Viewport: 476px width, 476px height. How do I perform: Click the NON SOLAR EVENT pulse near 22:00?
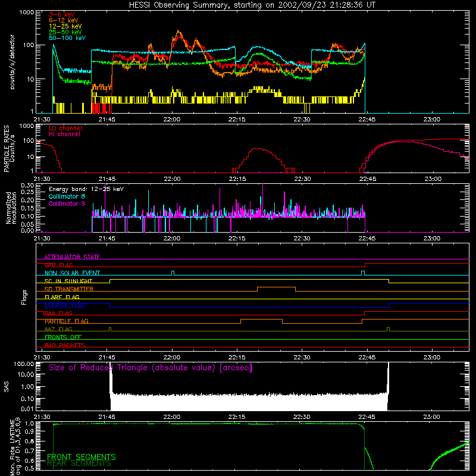[173, 273]
